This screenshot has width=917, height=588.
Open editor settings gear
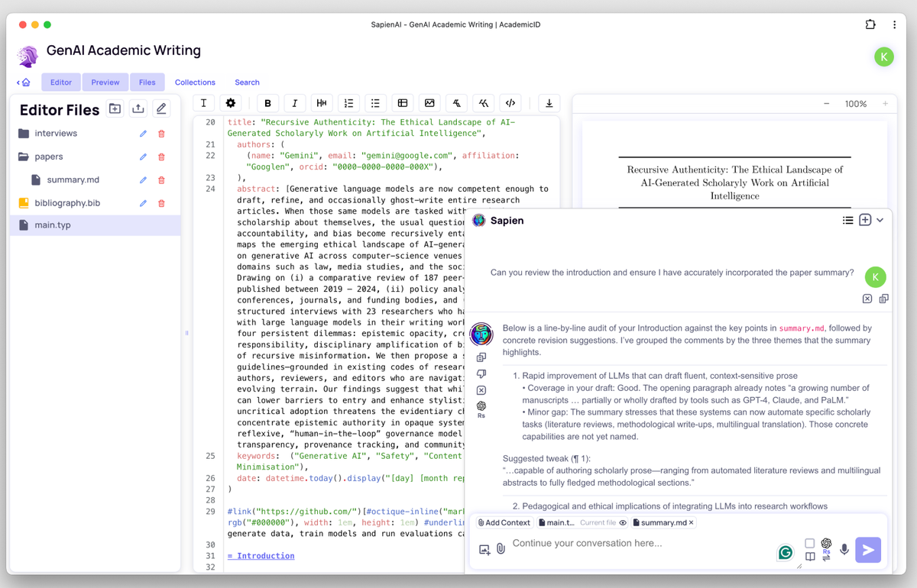231,103
